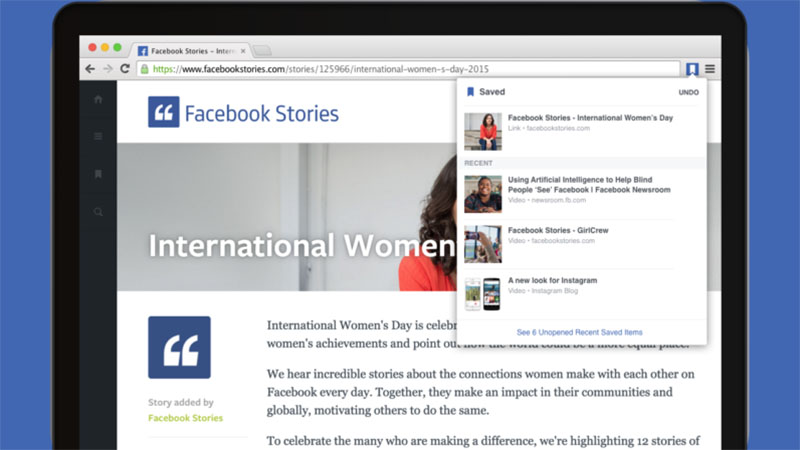Screen dimensions: 800x450
Task: Click the Saved bookmark icon in the popup
Action: click(470, 92)
